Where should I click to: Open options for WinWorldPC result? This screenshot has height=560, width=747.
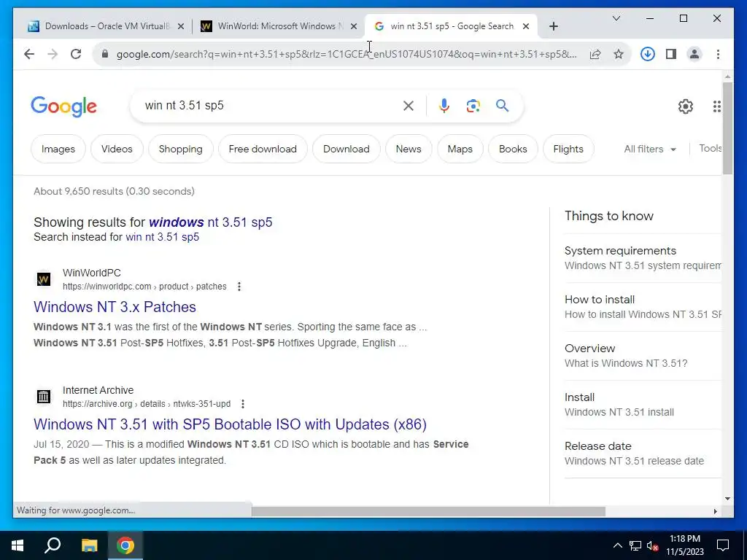[239, 287]
